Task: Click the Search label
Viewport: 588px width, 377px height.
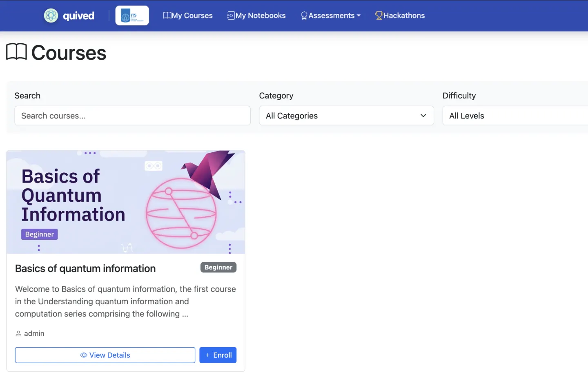Action: tap(27, 96)
